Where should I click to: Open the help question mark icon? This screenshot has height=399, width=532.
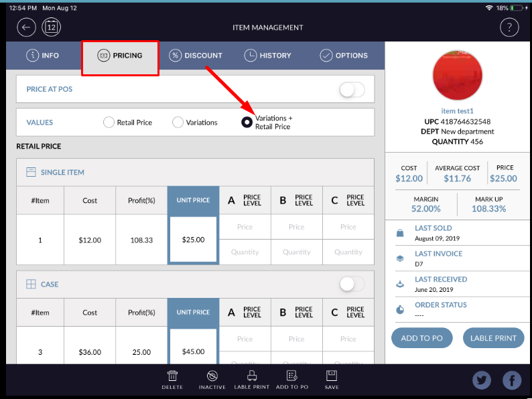509,27
